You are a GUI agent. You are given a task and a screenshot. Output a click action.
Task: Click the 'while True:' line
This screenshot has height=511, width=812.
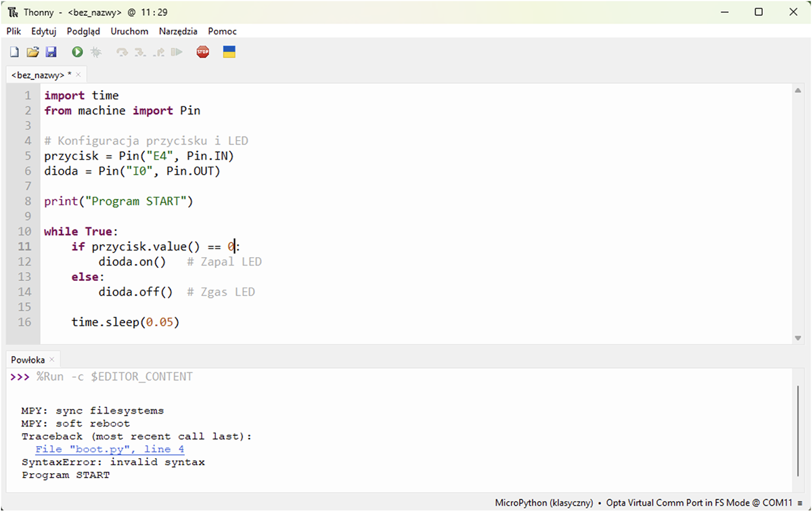click(x=81, y=231)
